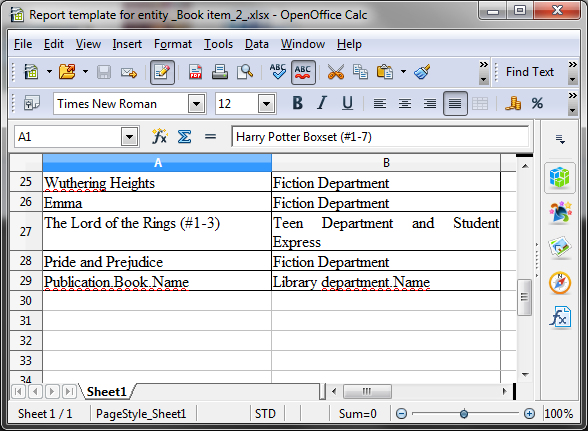The image size is (588, 431).
Task: Center text horizontally
Action: [x=405, y=104]
